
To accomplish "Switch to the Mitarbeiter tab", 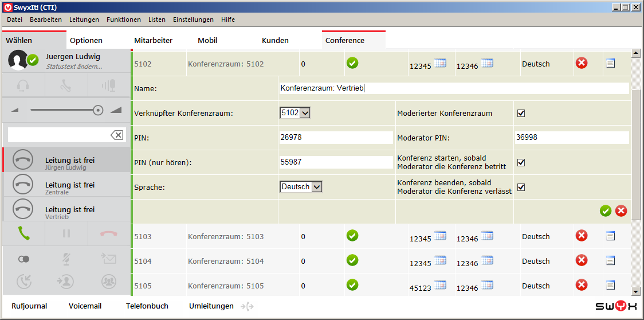I will pyautogui.click(x=153, y=41).
